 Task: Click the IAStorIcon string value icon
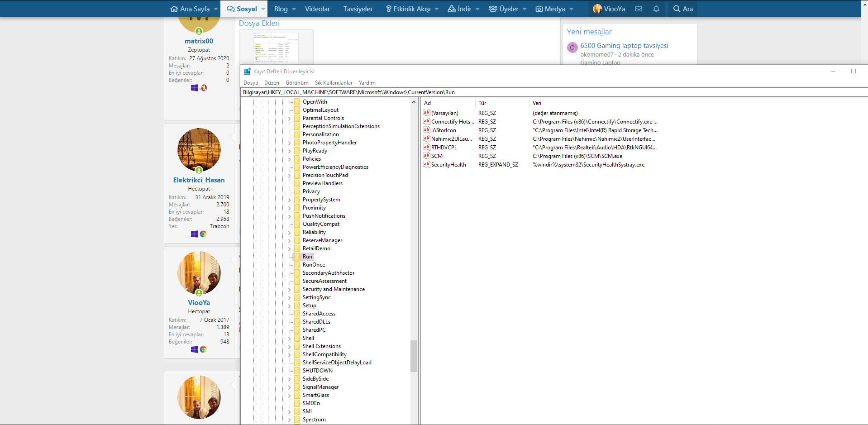pyautogui.click(x=426, y=130)
